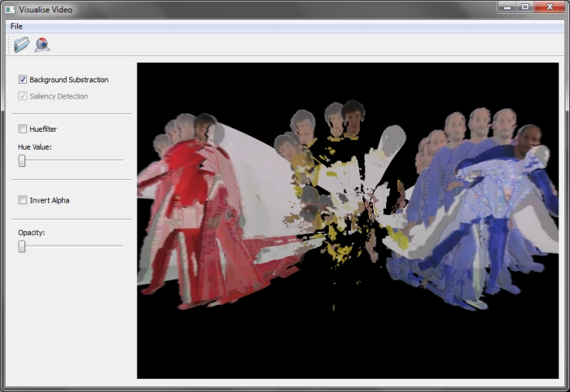
Task: Click the Background Substraction label
Action: coord(69,80)
